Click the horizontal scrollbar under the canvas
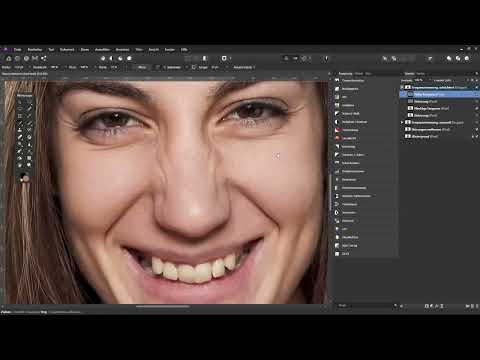This screenshot has width=480, height=360. pos(163,306)
